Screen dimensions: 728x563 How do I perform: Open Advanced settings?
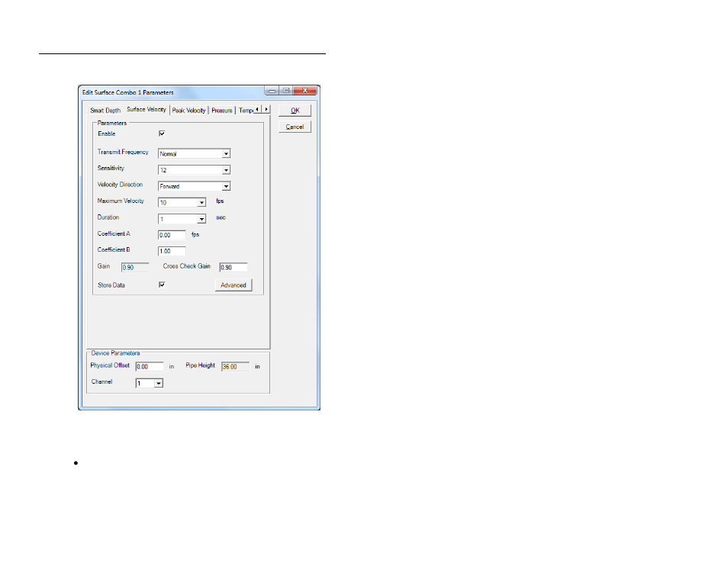(x=233, y=285)
